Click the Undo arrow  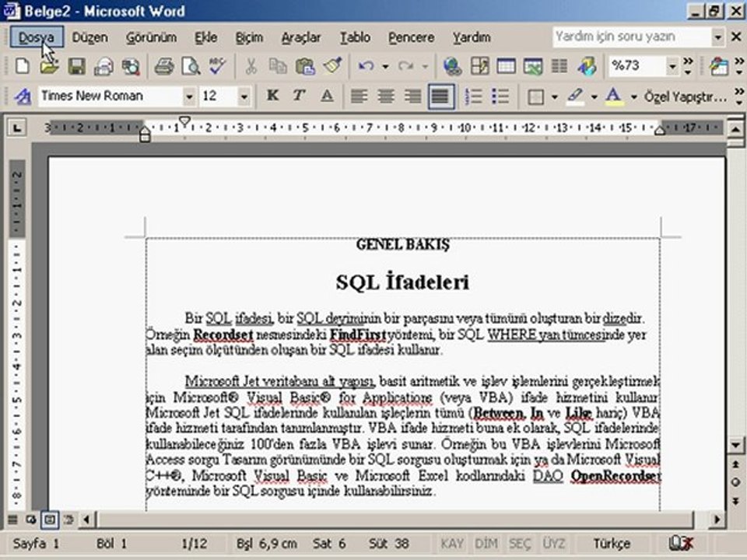[366, 66]
